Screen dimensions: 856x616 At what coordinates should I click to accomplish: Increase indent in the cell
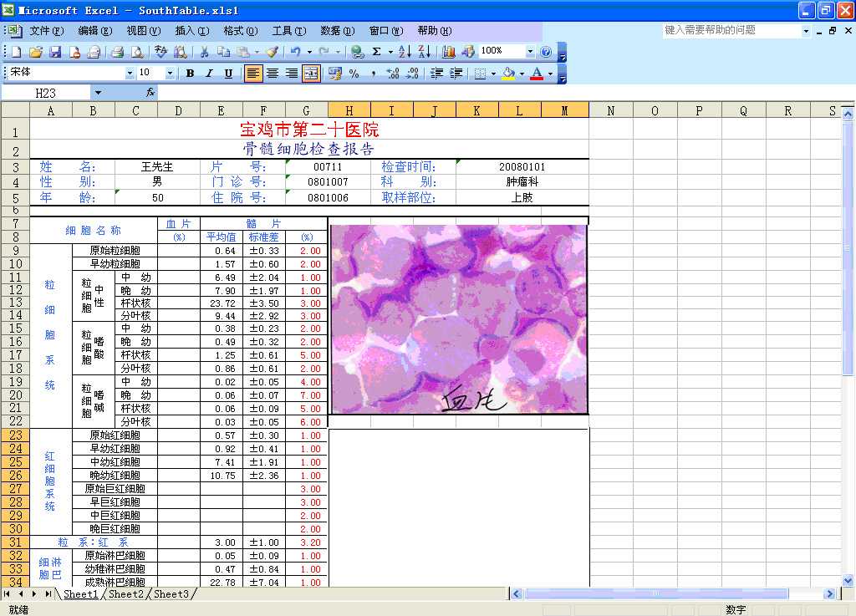tap(456, 74)
